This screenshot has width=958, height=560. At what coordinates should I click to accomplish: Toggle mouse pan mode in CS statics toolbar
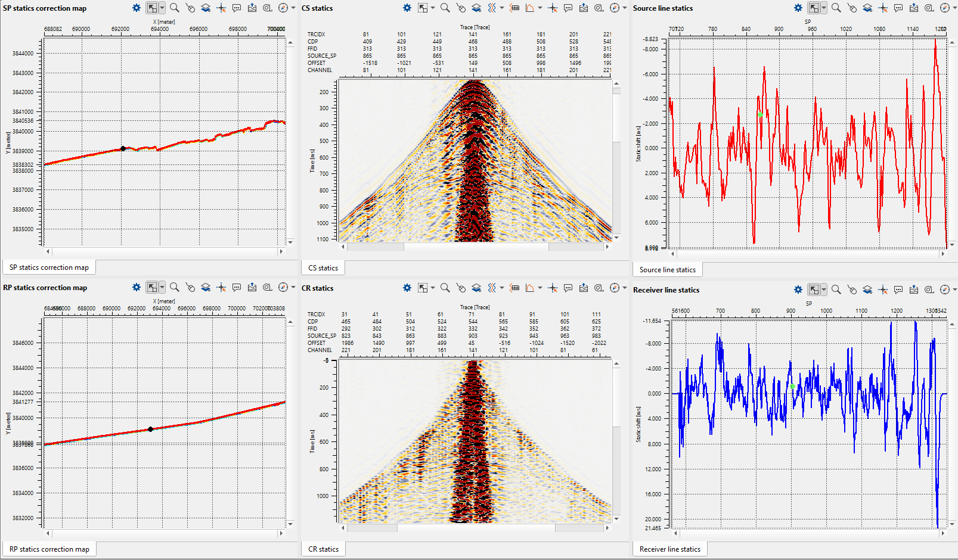(461, 8)
